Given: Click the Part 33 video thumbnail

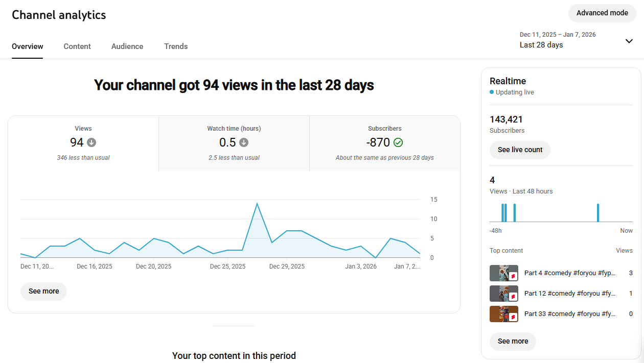Looking at the screenshot, I should click(x=503, y=314).
